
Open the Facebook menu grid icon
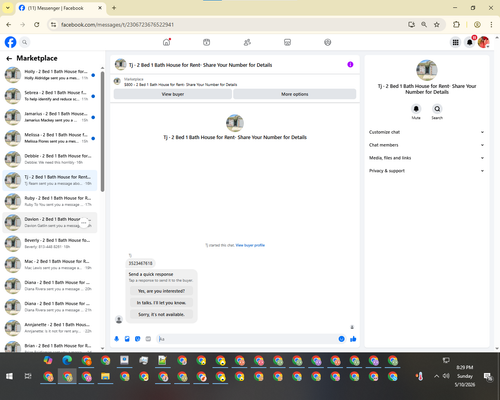[x=455, y=42]
